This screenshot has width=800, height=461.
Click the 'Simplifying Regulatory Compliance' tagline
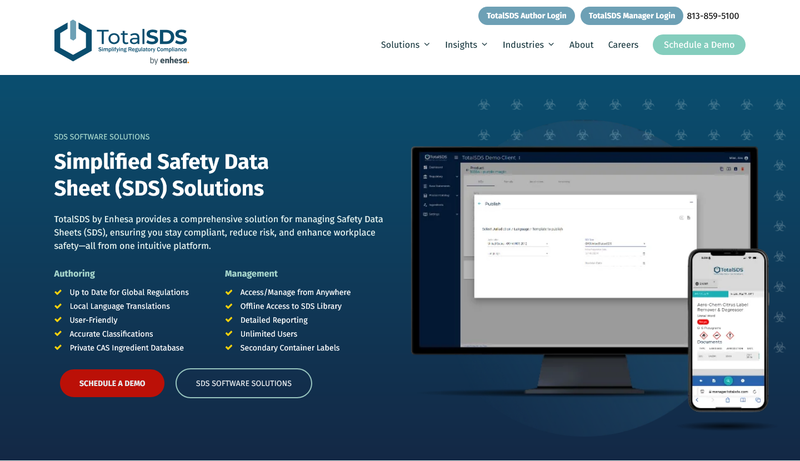142,49
